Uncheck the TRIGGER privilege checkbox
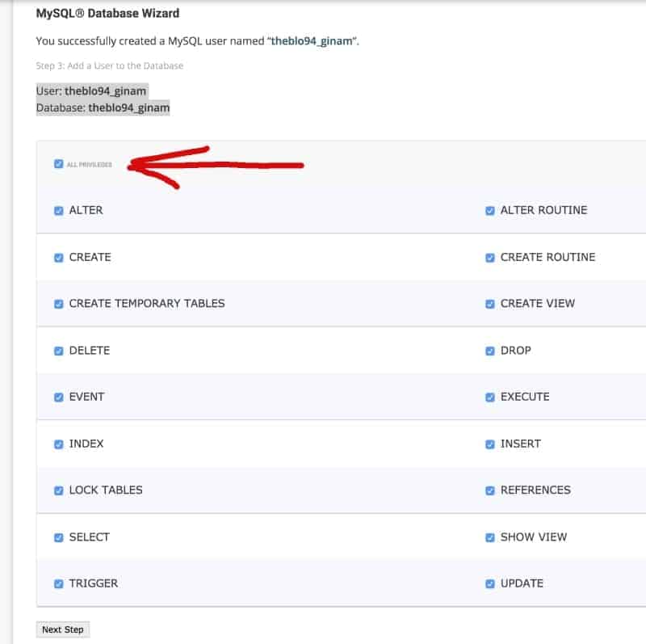The width and height of the screenshot is (646, 644). coord(59,584)
